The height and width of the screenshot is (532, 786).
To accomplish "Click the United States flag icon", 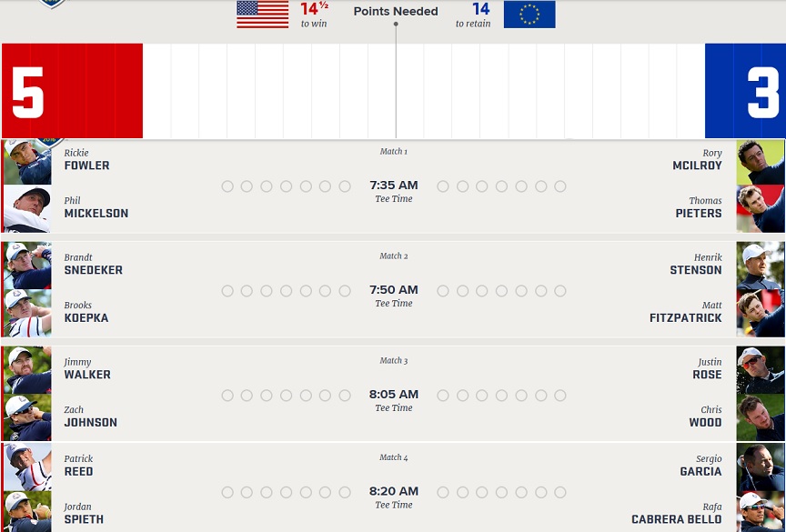I will (262, 15).
